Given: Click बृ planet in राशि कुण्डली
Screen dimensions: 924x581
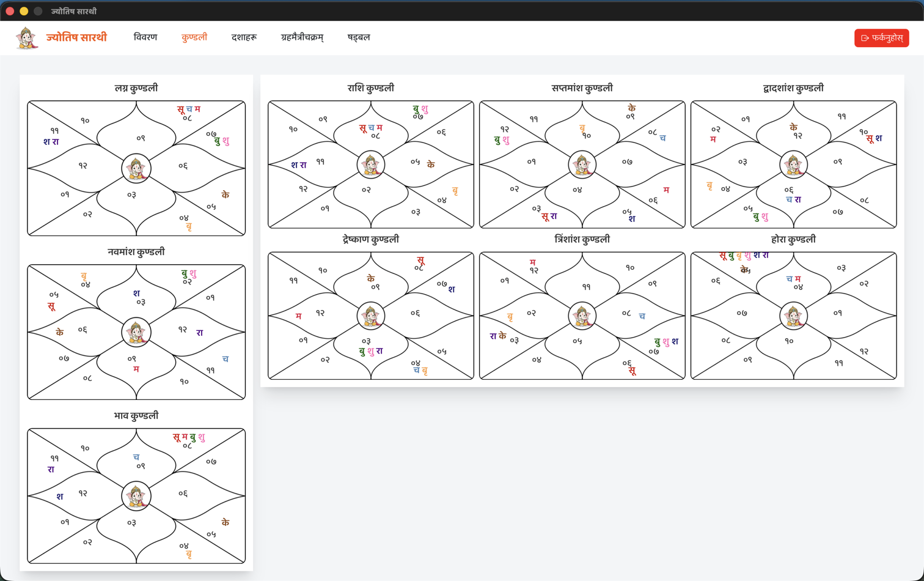Looking at the screenshot, I should click(x=455, y=191).
